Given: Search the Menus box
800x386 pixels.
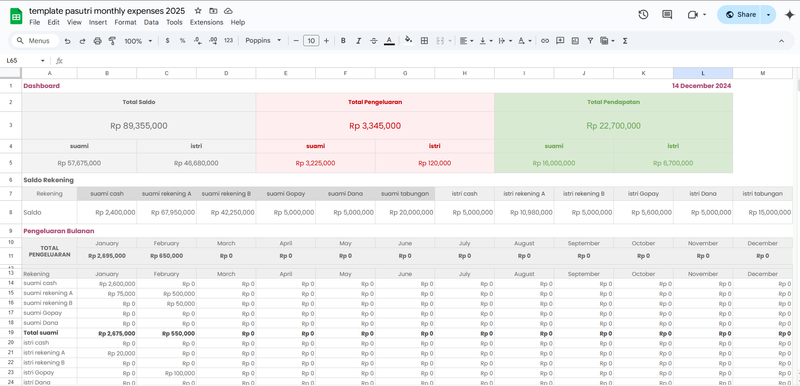Looking at the screenshot, I should 35,41.
